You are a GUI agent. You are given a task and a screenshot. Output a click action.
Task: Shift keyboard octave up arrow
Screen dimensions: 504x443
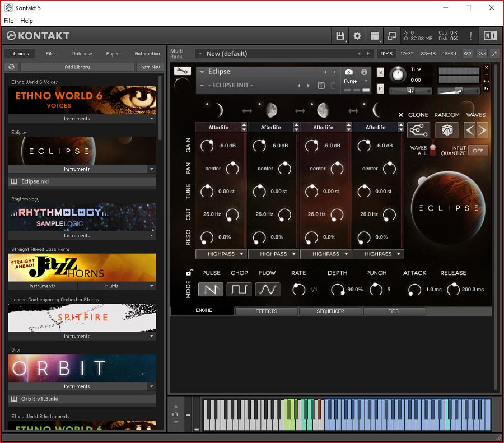(176, 407)
